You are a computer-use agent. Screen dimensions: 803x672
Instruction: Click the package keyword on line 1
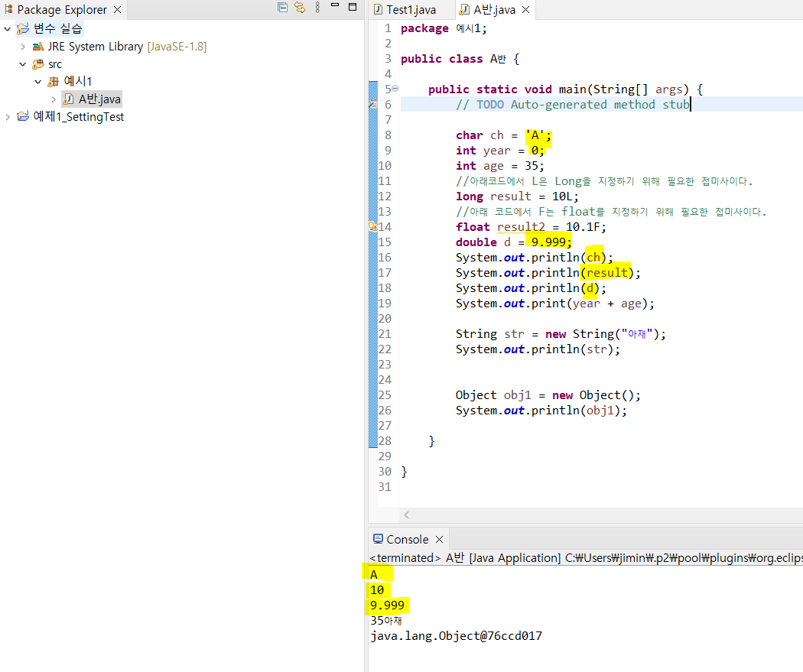tap(424, 28)
